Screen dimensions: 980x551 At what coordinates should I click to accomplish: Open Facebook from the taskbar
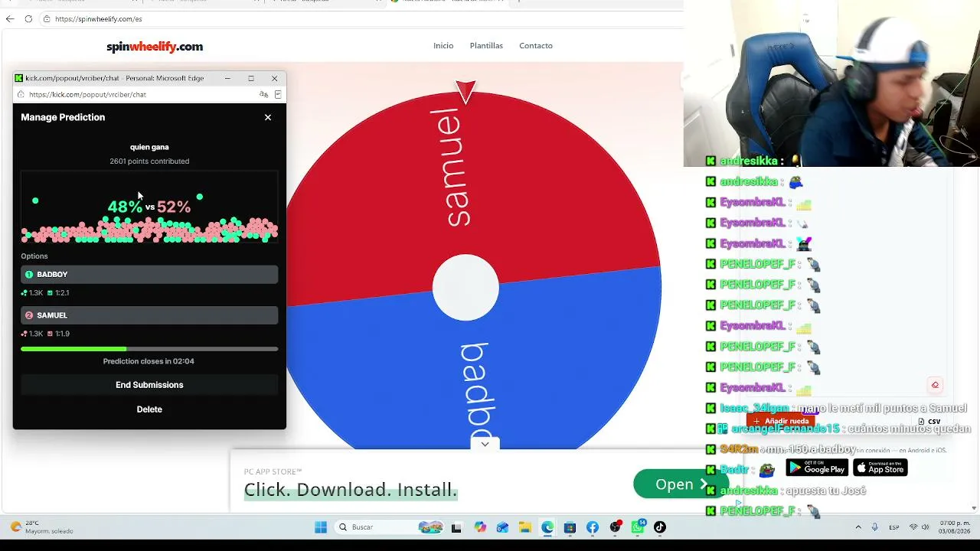(x=593, y=527)
